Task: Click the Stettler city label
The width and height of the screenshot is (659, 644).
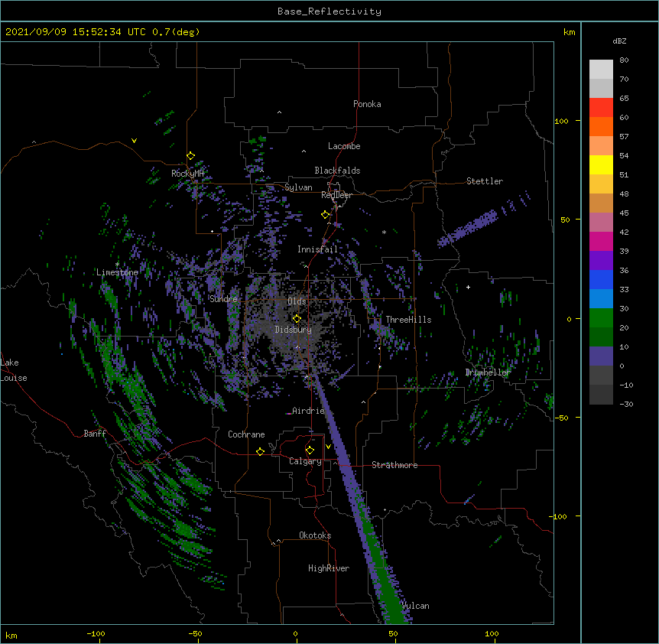Action: (x=485, y=181)
